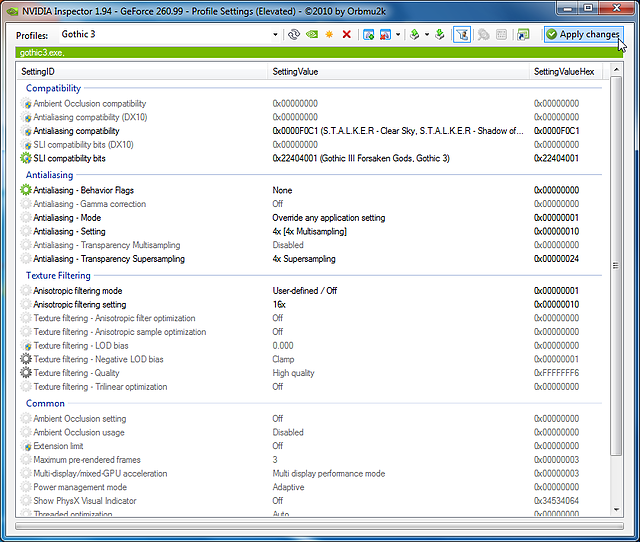Select the Power management mode row

(312, 487)
